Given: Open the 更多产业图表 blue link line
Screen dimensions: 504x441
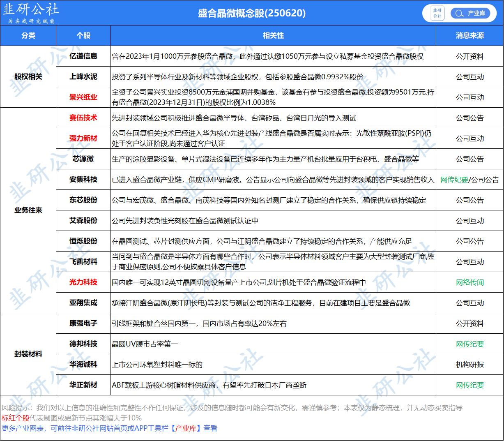Looking at the screenshot, I should (110, 428).
